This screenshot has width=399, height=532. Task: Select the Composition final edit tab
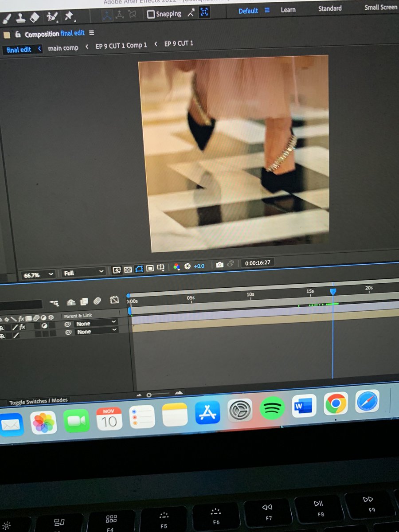tap(55, 34)
